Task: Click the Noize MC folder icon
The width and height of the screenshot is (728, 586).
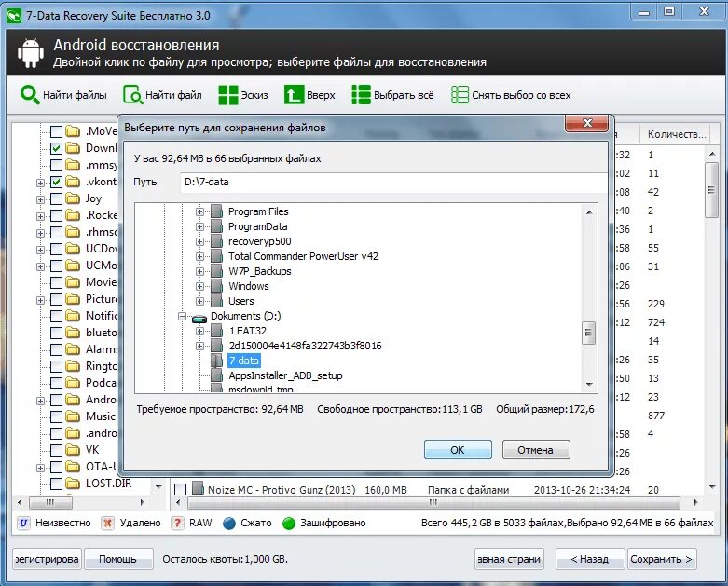Action: (x=199, y=487)
